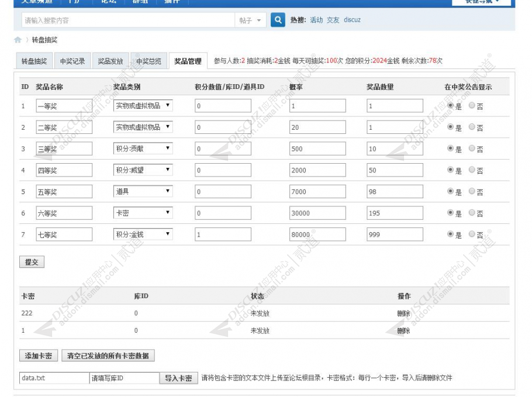Open the 帖子 search type dropdown
Viewport: 532px width, 397px height.
coord(250,20)
